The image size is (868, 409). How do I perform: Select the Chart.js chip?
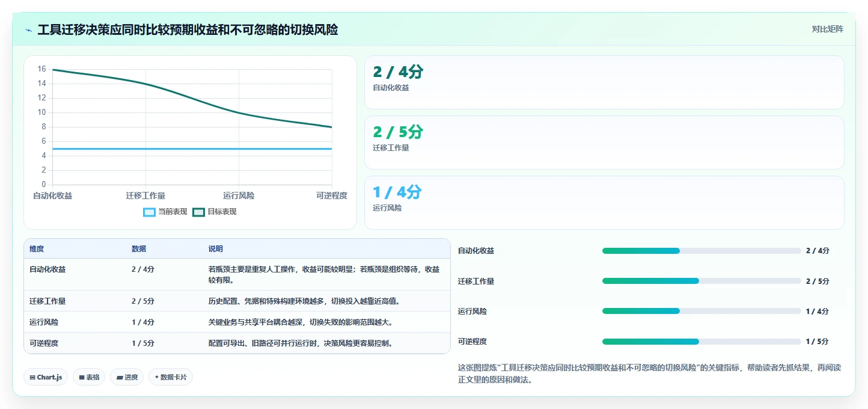[x=46, y=377]
